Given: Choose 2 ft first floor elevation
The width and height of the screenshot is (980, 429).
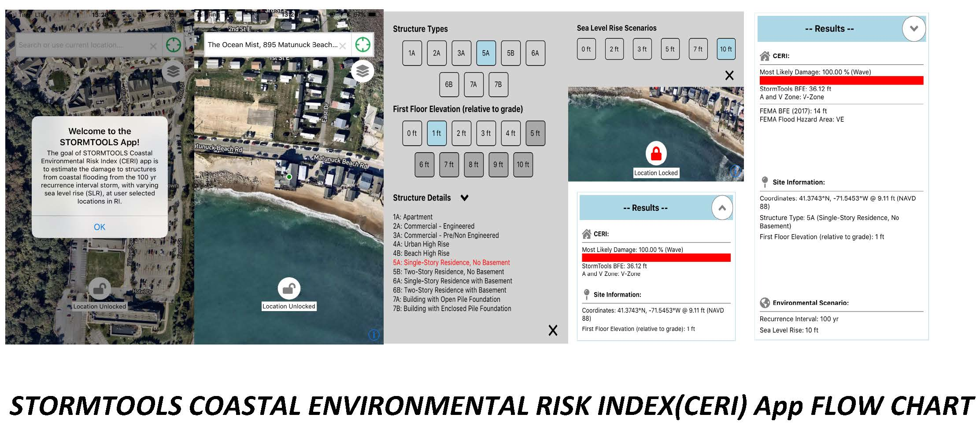Looking at the screenshot, I should [461, 133].
